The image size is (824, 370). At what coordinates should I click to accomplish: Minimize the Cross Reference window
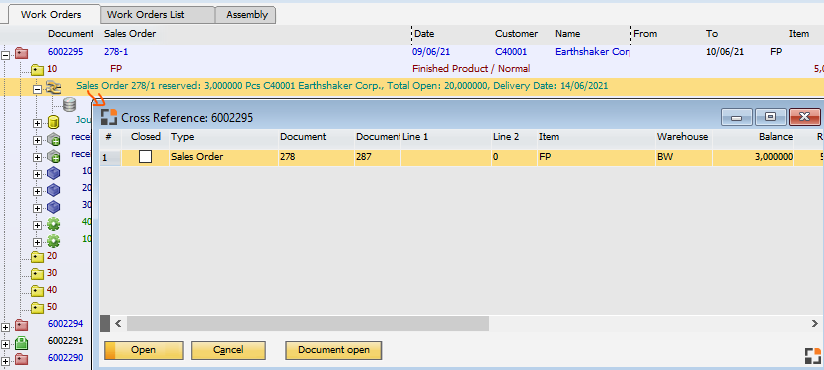pos(736,117)
